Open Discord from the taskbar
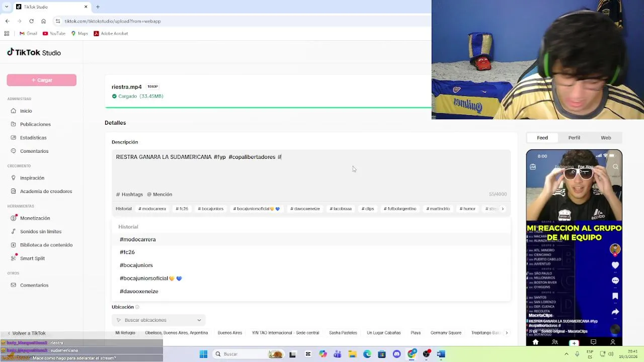Image resolution: width=644 pixels, height=362 pixels. point(396,354)
